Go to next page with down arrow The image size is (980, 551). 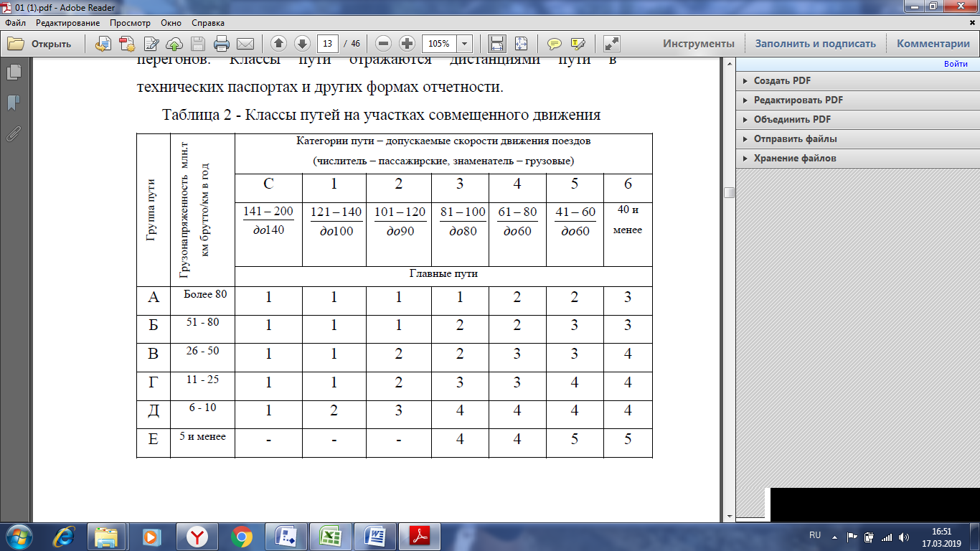pos(302,44)
